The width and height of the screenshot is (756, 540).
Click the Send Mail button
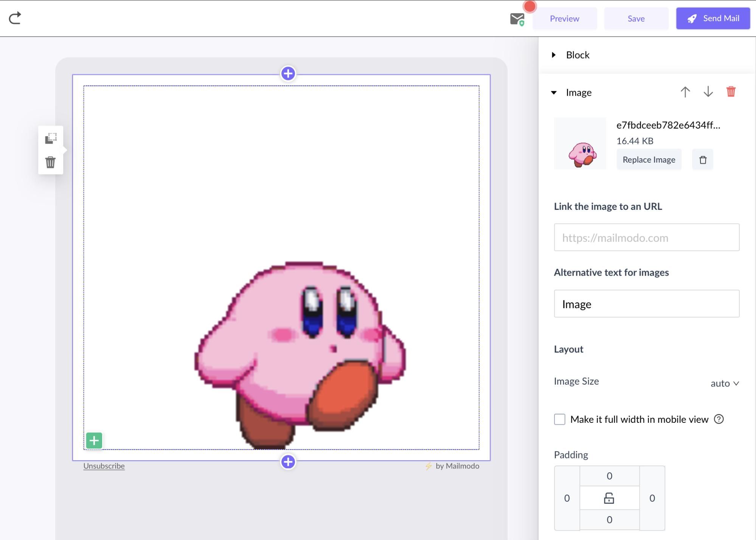click(713, 18)
